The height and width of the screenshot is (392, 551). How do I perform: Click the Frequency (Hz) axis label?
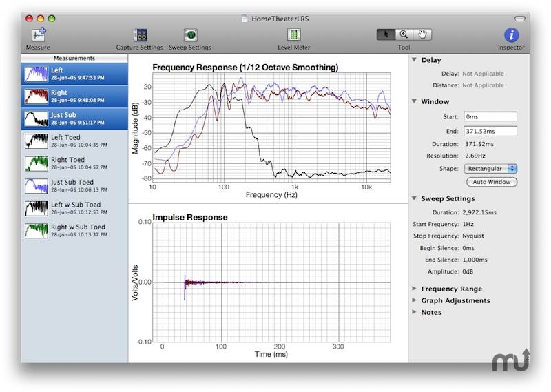[271, 195]
